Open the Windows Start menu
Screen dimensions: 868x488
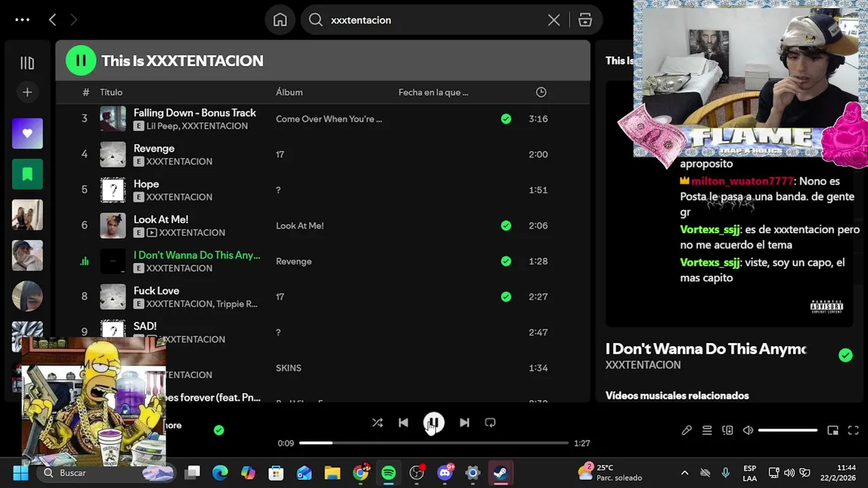(20, 473)
